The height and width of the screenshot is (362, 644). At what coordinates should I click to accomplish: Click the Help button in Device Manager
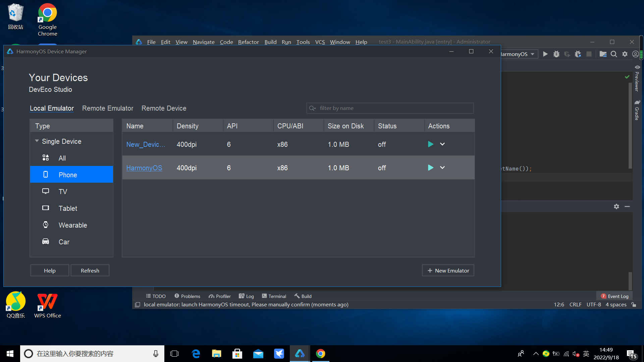[50, 270]
